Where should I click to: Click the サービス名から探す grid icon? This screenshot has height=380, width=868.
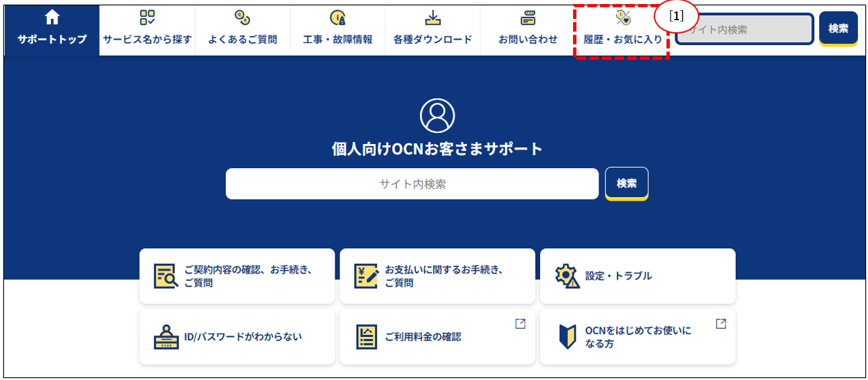(x=147, y=18)
